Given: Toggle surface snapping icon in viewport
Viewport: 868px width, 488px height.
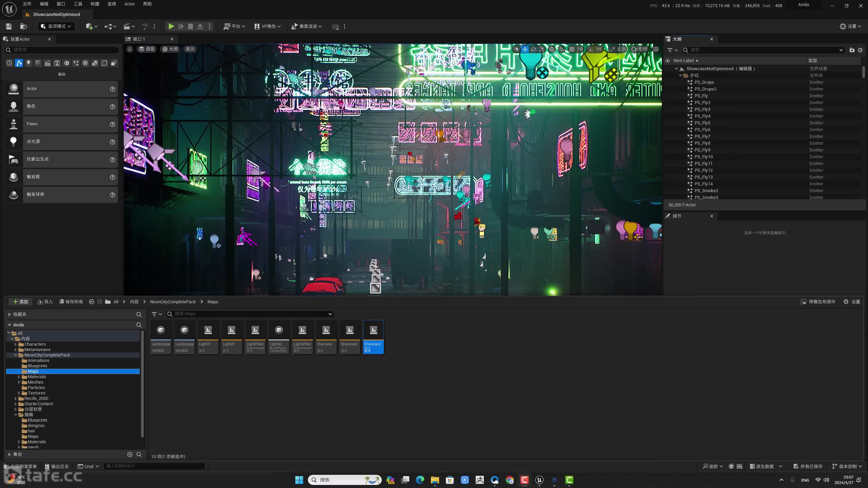Looking at the screenshot, I should (x=561, y=49).
